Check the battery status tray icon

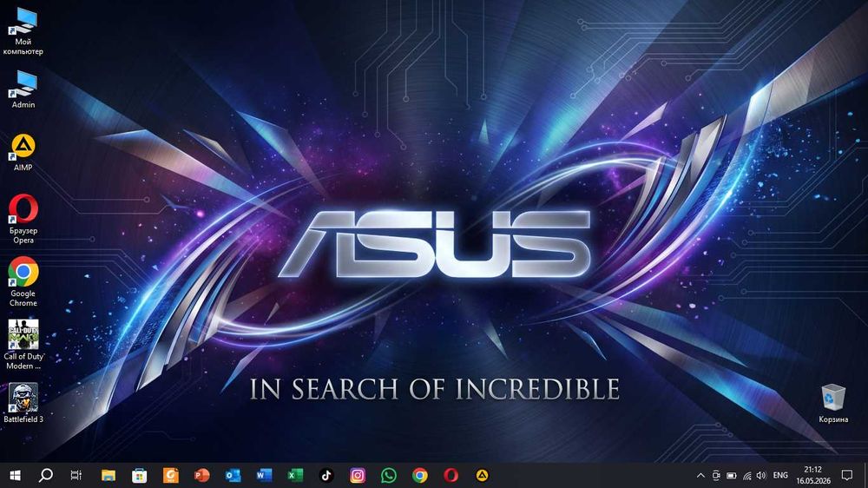731,475
